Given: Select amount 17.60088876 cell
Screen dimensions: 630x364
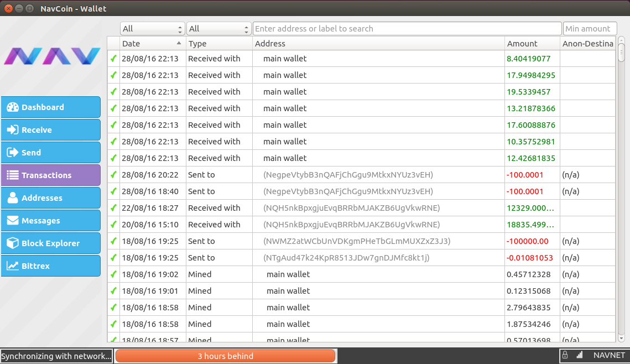Looking at the screenshot, I should [532, 125].
